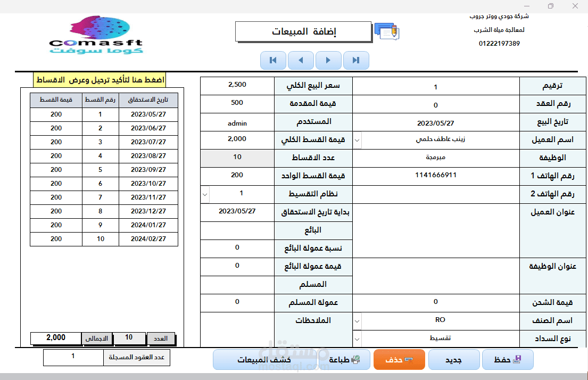Click the الوظيفة field showing مبرمجة
This screenshot has width=588, height=380.
[436, 158]
